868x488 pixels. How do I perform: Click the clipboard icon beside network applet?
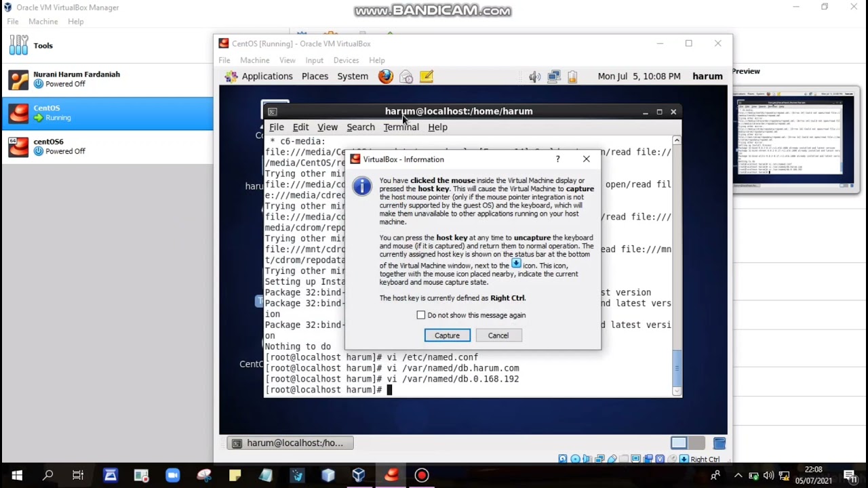click(572, 77)
